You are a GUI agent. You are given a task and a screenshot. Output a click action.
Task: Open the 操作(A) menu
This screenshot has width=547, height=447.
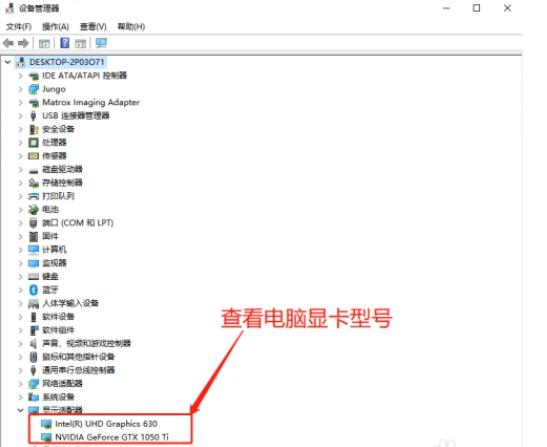point(55,27)
